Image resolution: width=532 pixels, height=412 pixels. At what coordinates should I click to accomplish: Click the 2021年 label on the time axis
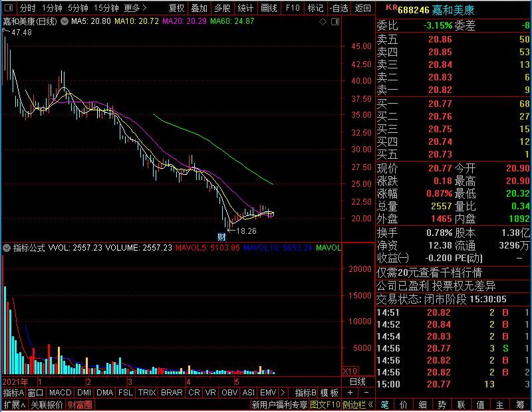click(x=15, y=382)
